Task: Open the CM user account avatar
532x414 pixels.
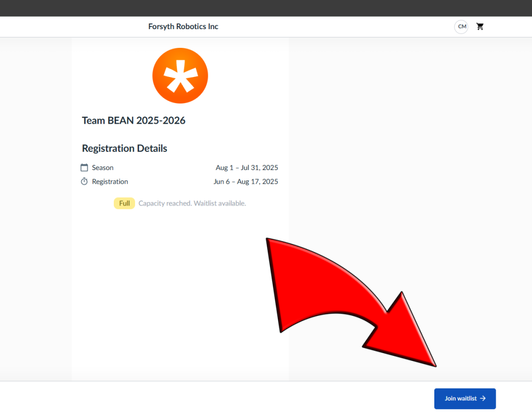Action: pos(461,27)
